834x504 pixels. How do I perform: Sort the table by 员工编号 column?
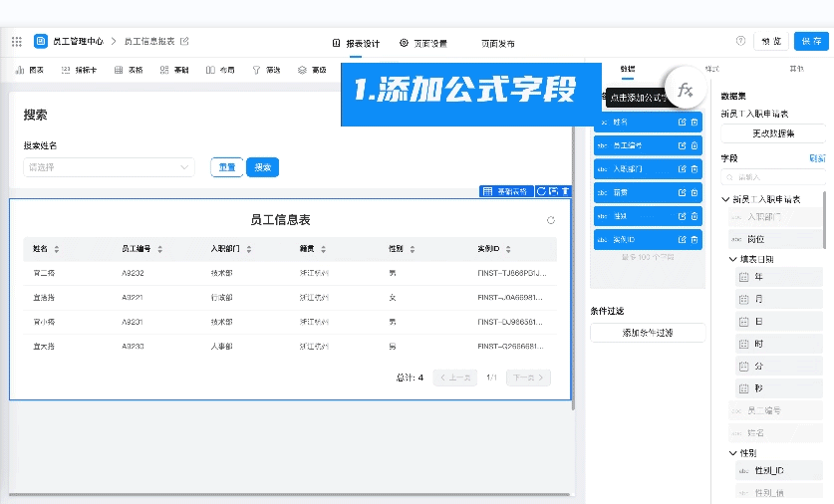(159, 249)
